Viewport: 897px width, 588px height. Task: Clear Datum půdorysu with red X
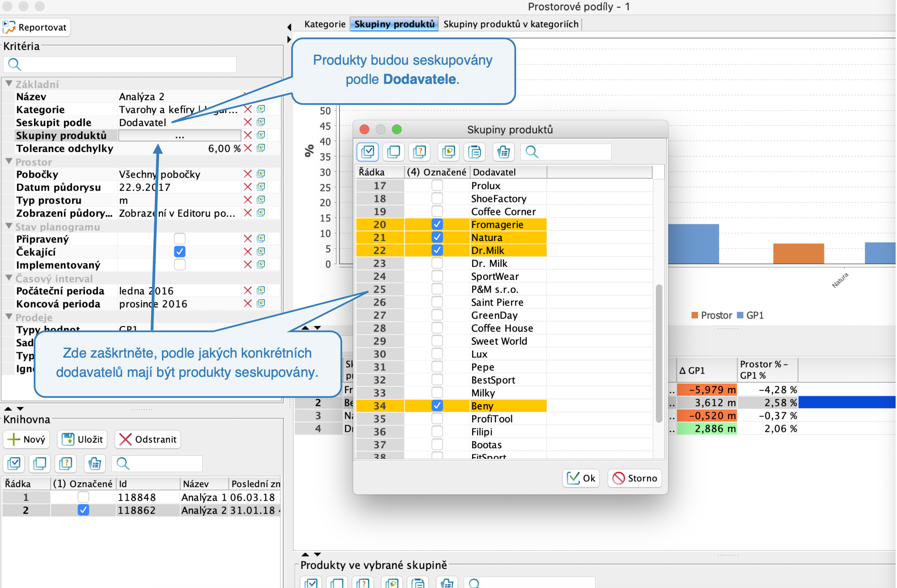click(x=248, y=187)
